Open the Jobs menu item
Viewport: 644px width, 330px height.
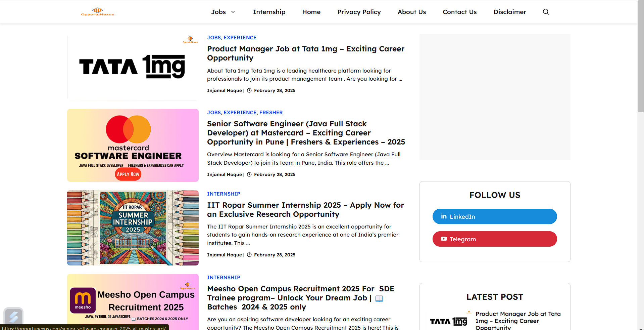pyautogui.click(x=218, y=12)
